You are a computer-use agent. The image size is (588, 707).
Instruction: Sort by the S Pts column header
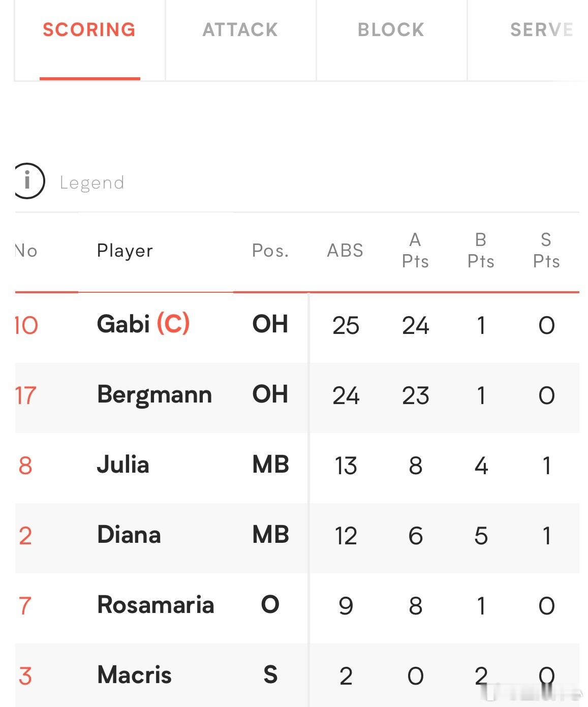[546, 251]
